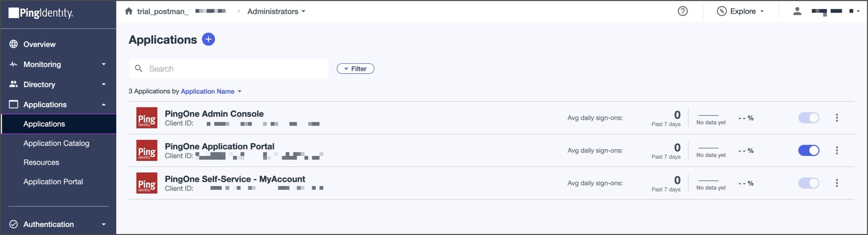Image resolution: width=868 pixels, height=235 pixels.
Task: Click the home icon in breadcrumb
Action: [x=129, y=11]
